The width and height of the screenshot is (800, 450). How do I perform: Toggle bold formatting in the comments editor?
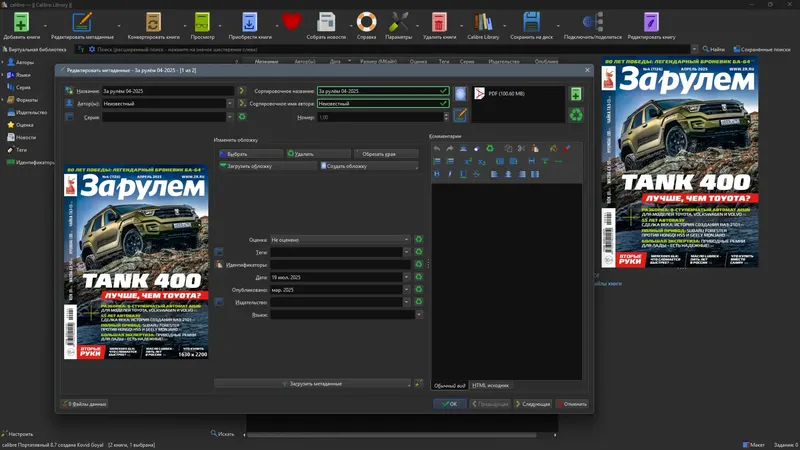pyautogui.click(x=437, y=173)
